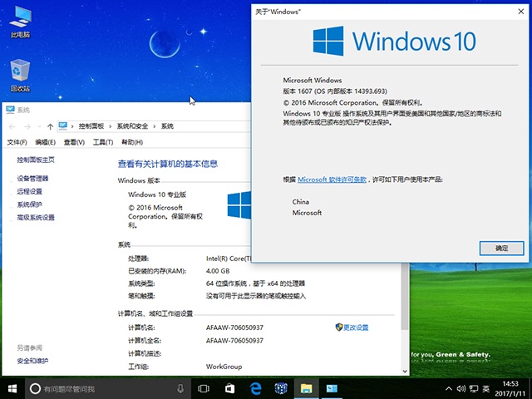Open the 工具(T) menu
Screen dimensions: 532x399
102,142
